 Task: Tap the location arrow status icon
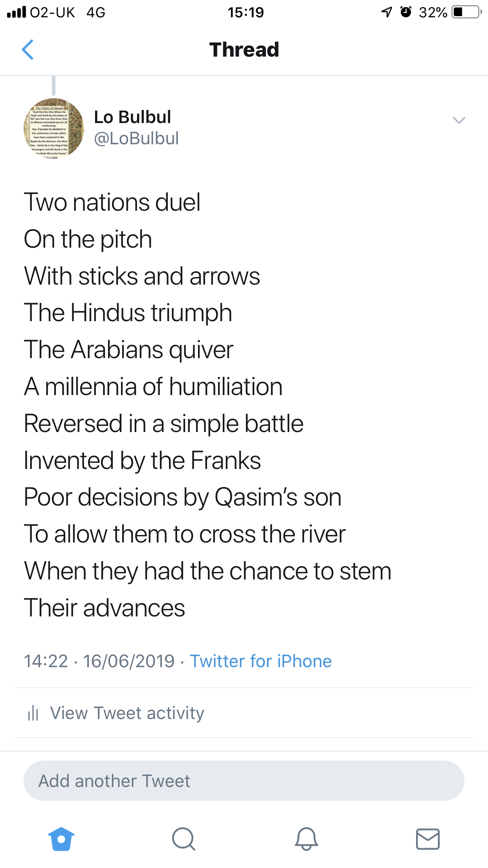point(387,12)
